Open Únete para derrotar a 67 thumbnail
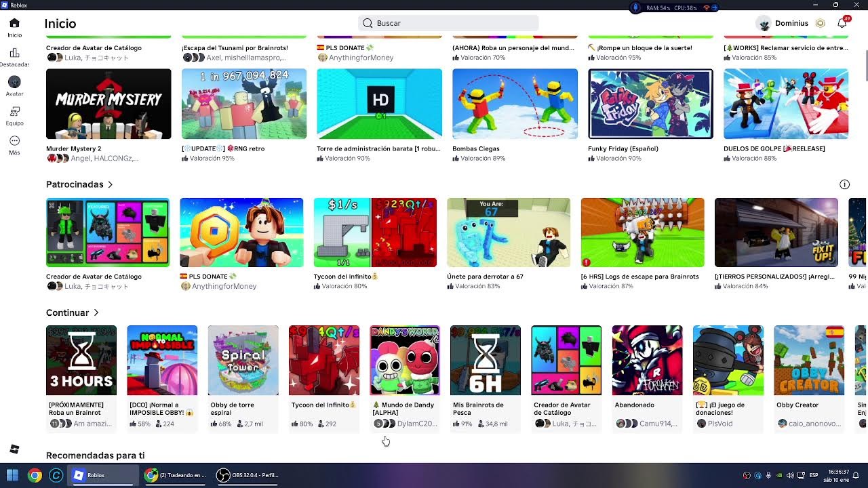Viewport: 868px width, 488px height. 509,232
